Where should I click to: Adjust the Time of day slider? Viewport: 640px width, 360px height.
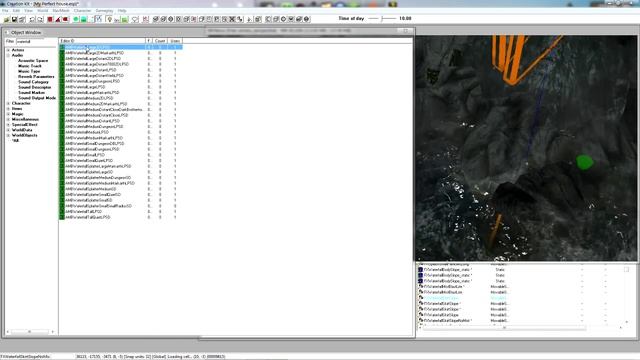(382, 18)
